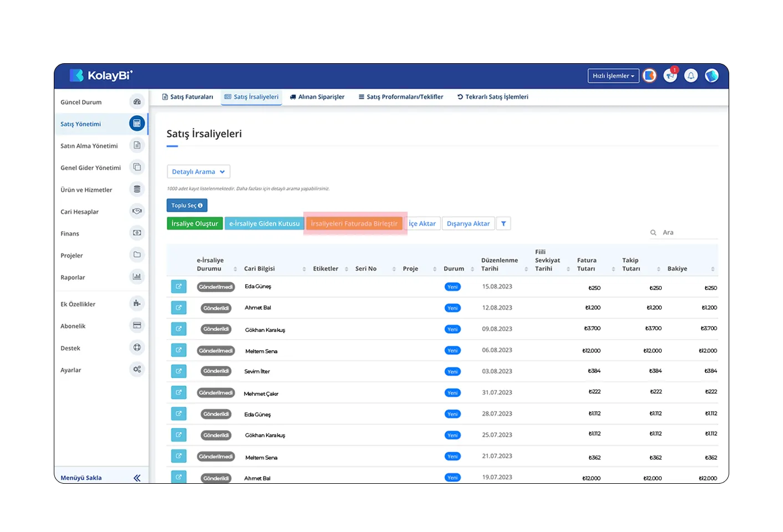The image size is (783, 532).
Task: Click the search magnifier icon
Action: tap(653, 233)
